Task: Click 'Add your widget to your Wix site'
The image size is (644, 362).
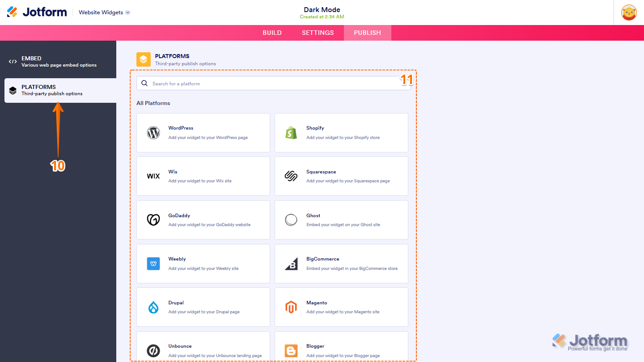Action: pyautogui.click(x=200, y=181)
